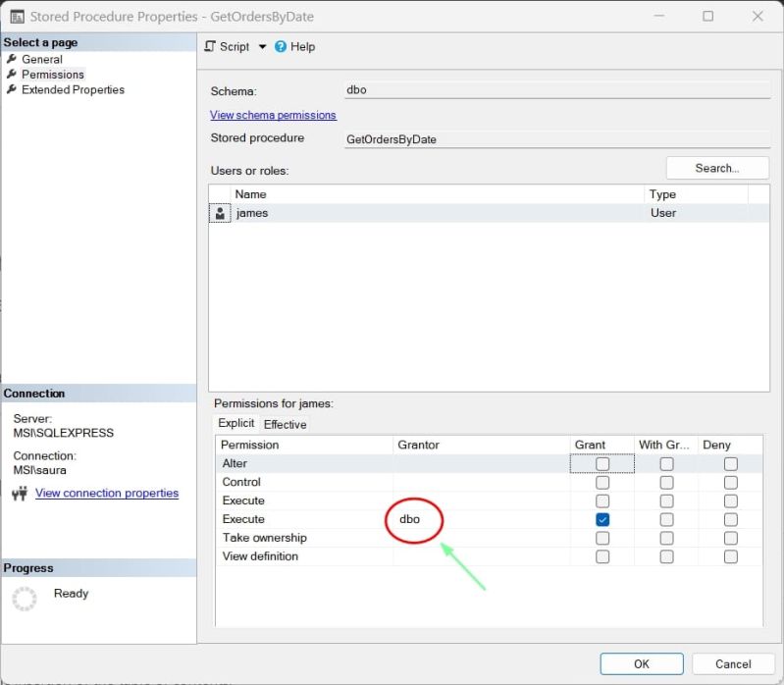
Task: Click View connection properties link
Action: point(107,493)
